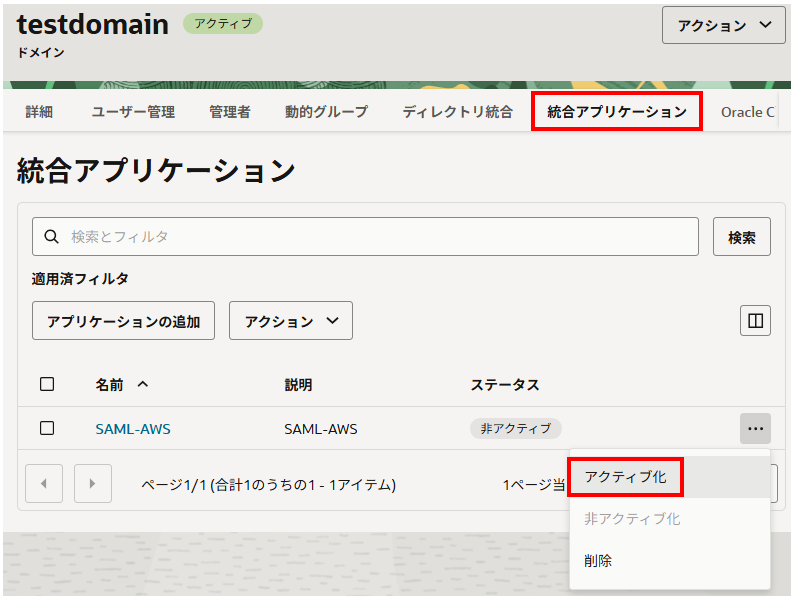Focus the 検索とフィルタ search field
Viewport: 792px width, 598px height.
pos(380,237)
